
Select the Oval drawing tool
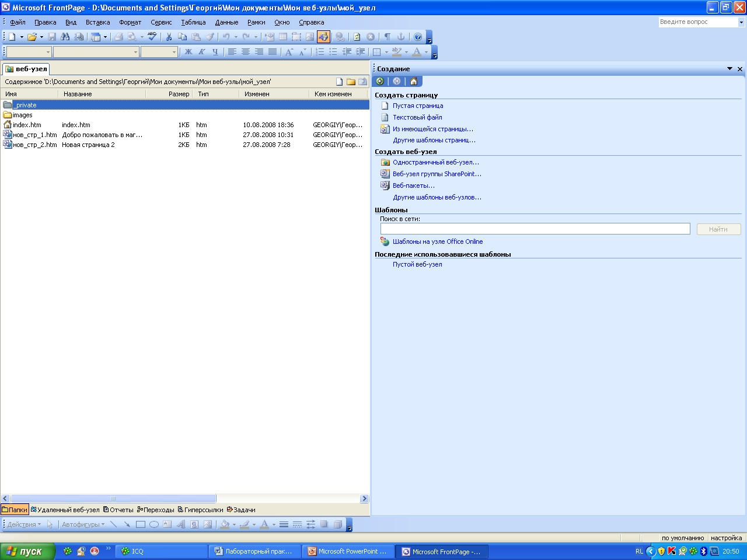click(x=154, y=524)
